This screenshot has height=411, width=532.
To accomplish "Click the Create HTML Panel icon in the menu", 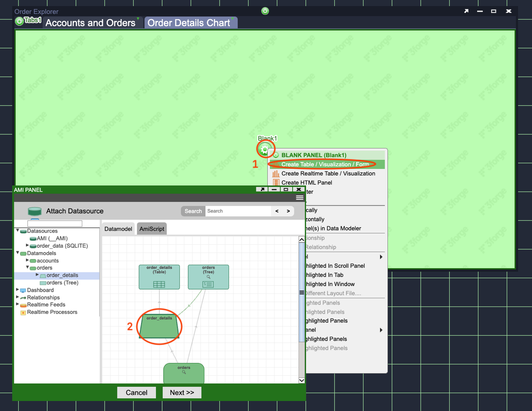I will tap(276, 182).
